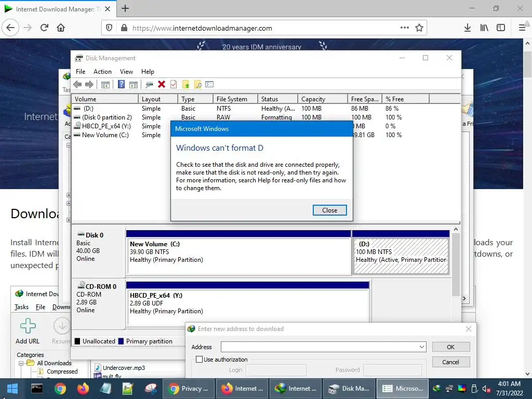Open Help via blue question mark icon
532x399 pixels.
[x=121, y=84]
